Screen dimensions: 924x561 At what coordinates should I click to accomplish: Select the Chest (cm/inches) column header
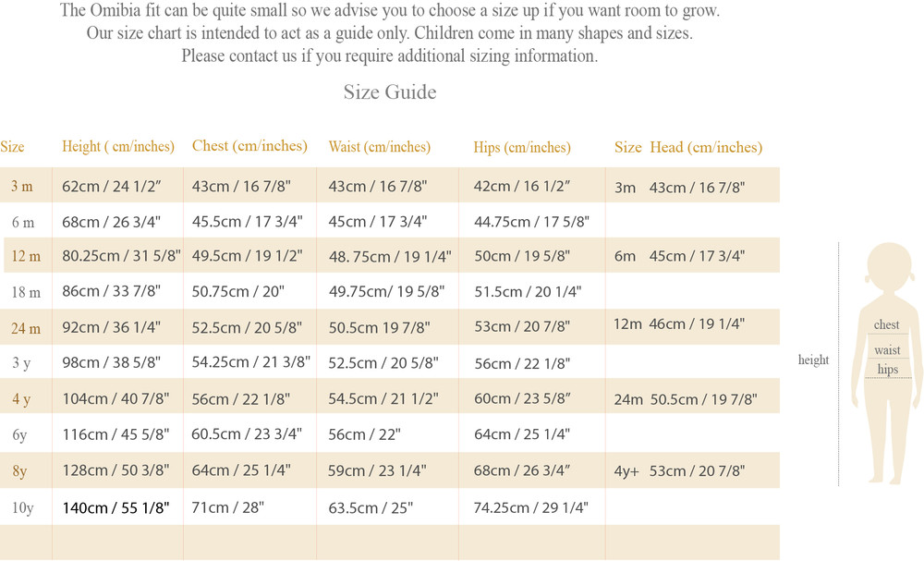click(x=249, y=146)
